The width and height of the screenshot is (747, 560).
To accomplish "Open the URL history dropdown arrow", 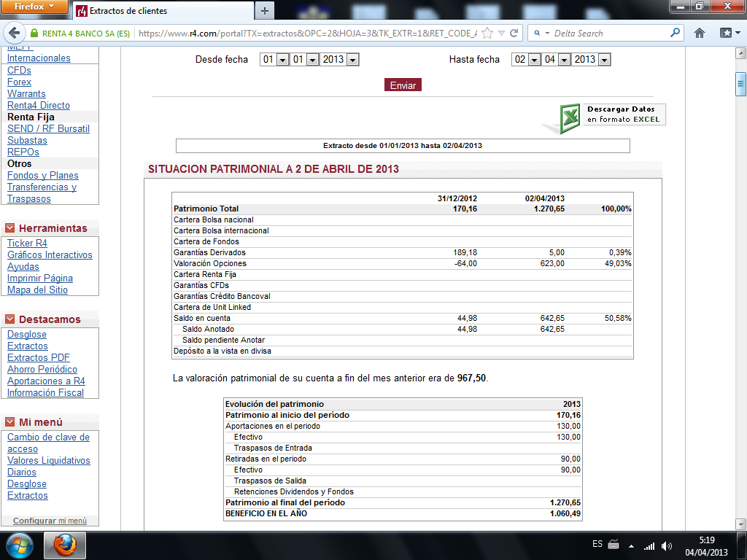I will (x=501, y=34).
